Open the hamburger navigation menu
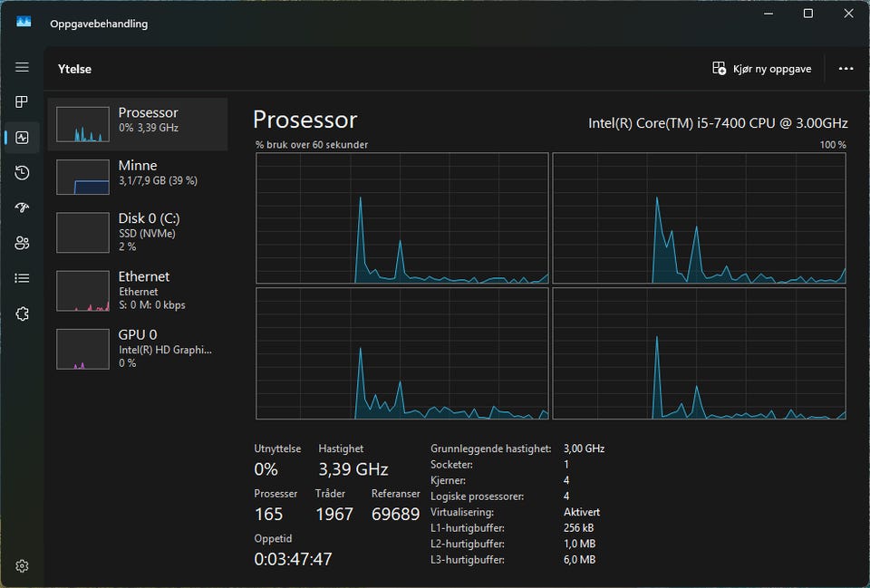This screenshot has width=870, height=588. 22,67
